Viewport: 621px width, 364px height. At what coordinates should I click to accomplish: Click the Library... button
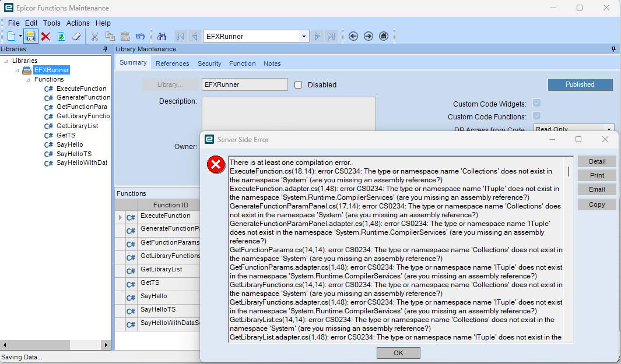coord(170,84)
